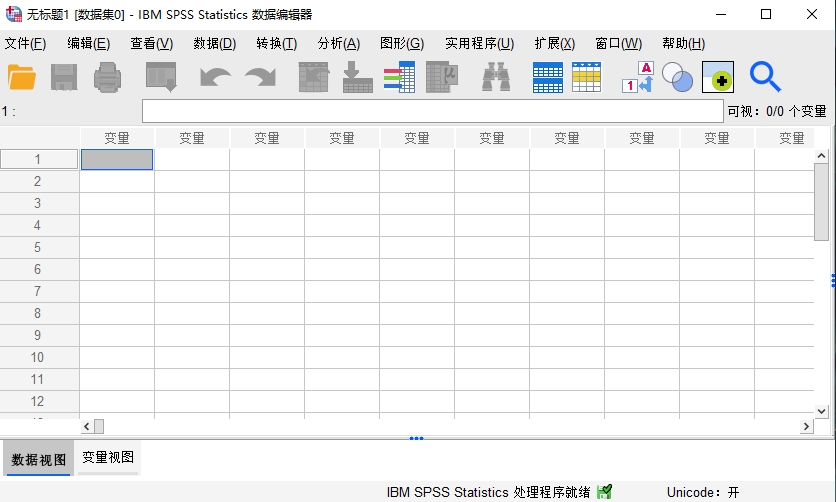Toggle the Show All Variables icon
The height and width of the screenshot is (502, 836).
pyautogui.click(x=717, y=77)
